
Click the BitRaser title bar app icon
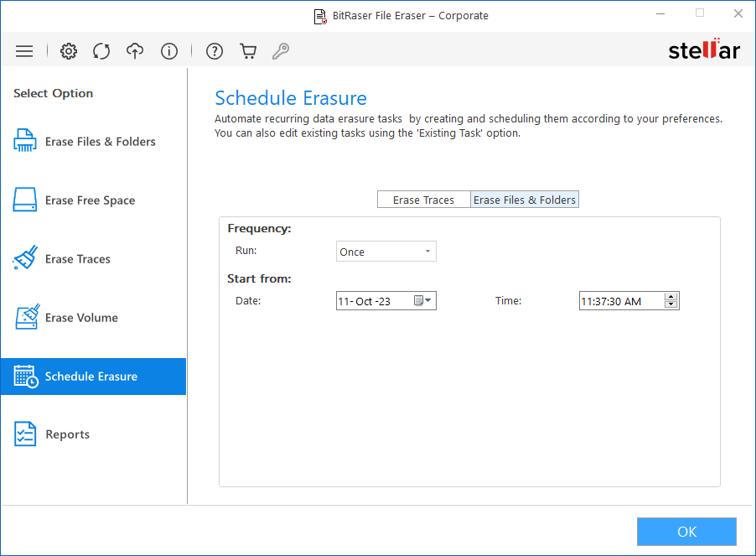pyautogui.click(x=320, y=17)
